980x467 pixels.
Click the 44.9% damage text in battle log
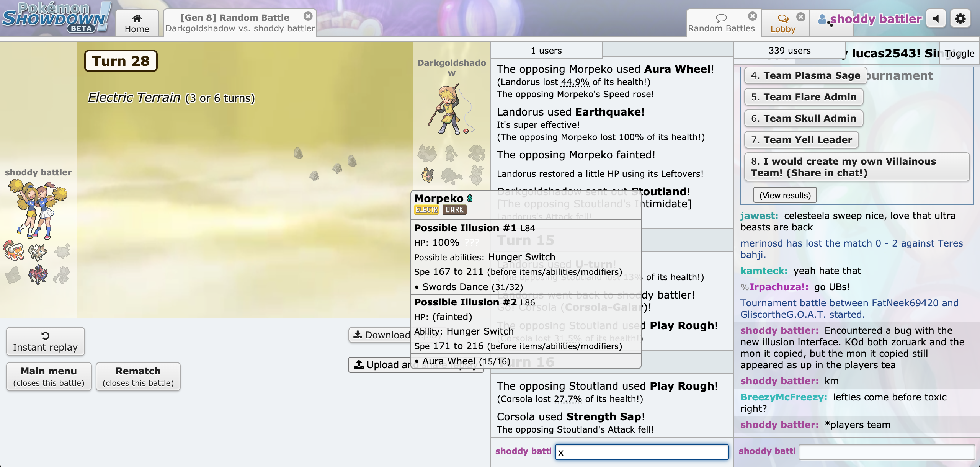(x=575, y=82)
